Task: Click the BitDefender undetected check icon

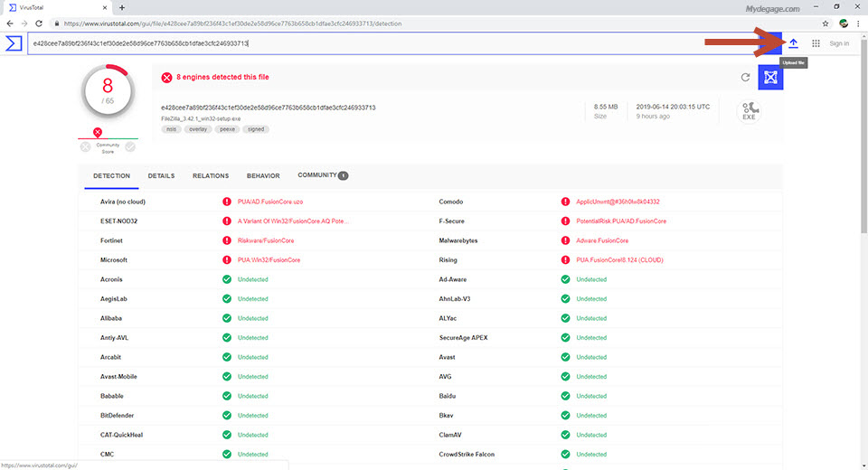Action: [227, 415]
